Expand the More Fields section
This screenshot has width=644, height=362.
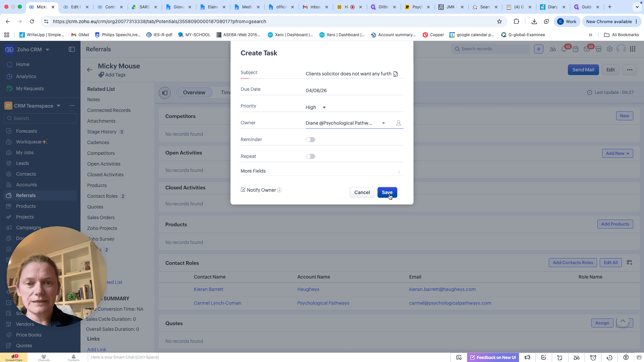(x=322, y=171)
